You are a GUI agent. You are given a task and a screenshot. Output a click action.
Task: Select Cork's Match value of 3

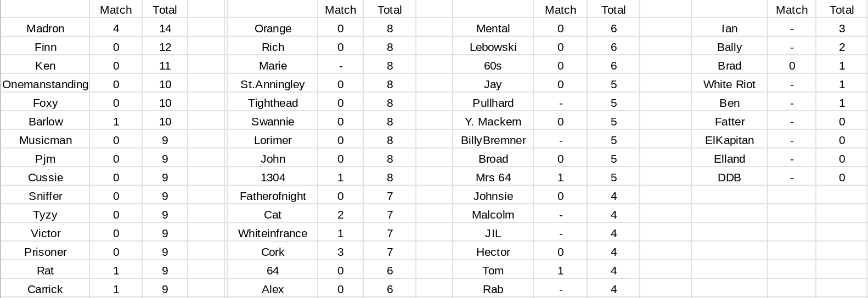340,252
